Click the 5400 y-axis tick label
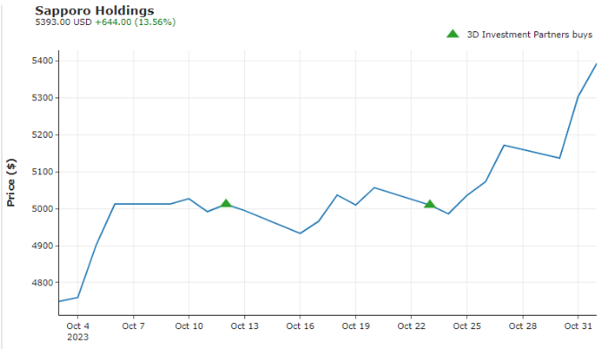Image resolution: width=613 pixels, height=364 pixels. [43, 61]
